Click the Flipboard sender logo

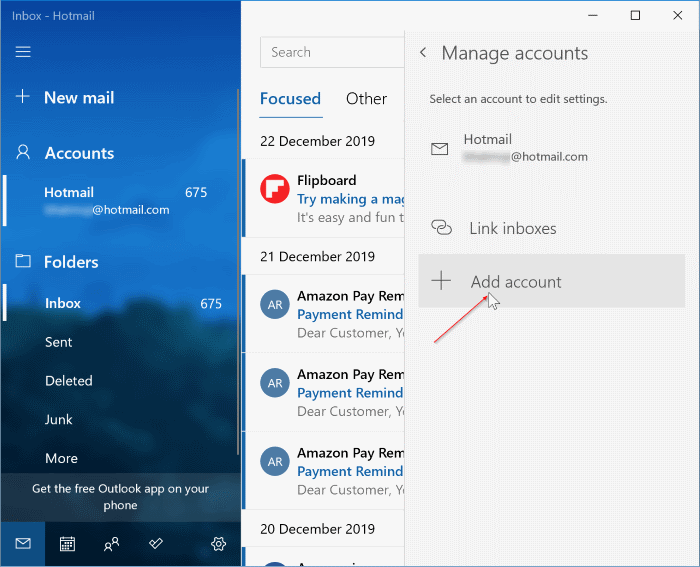(275, 189)
